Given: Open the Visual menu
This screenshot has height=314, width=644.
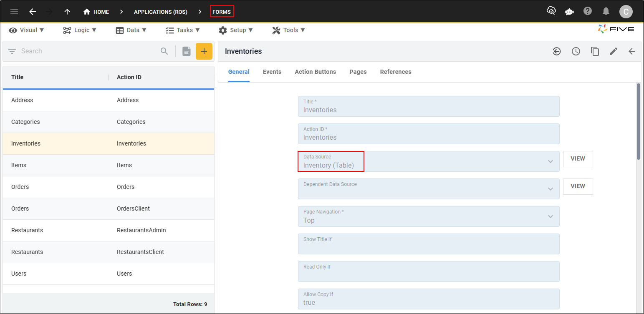Looking at the screenshot, I should pyautogui.click(x=26, y=30).
